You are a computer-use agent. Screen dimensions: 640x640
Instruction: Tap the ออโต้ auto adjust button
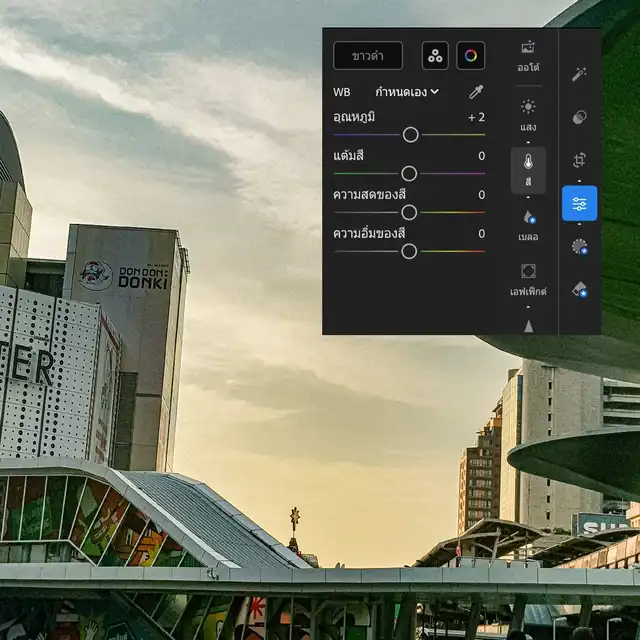click(x=528, y=56)
